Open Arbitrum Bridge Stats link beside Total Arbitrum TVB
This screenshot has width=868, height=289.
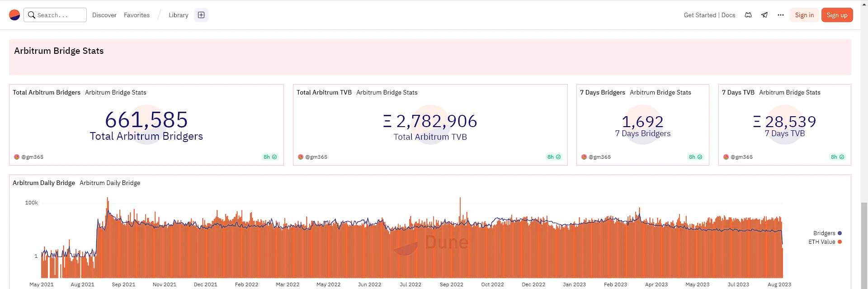coord(387,92)
